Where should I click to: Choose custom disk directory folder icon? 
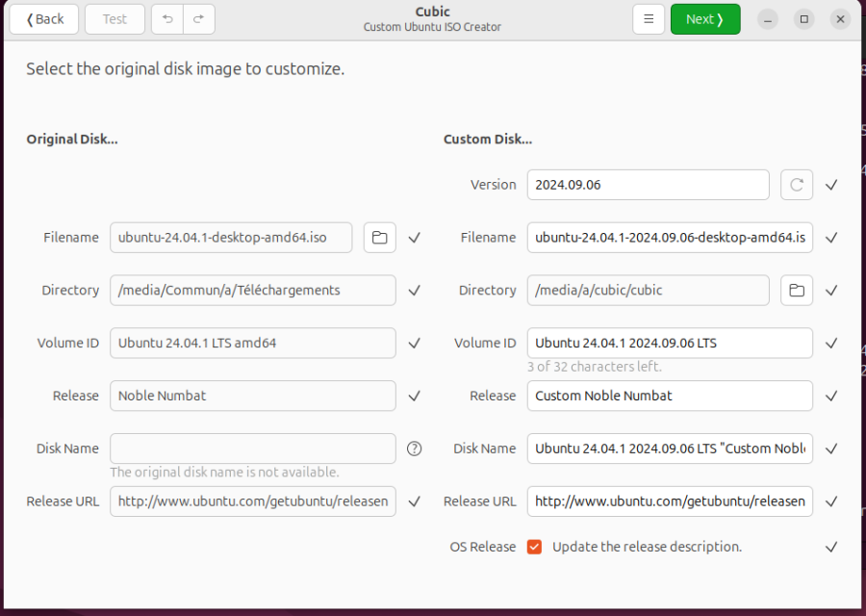pos(797,290)
